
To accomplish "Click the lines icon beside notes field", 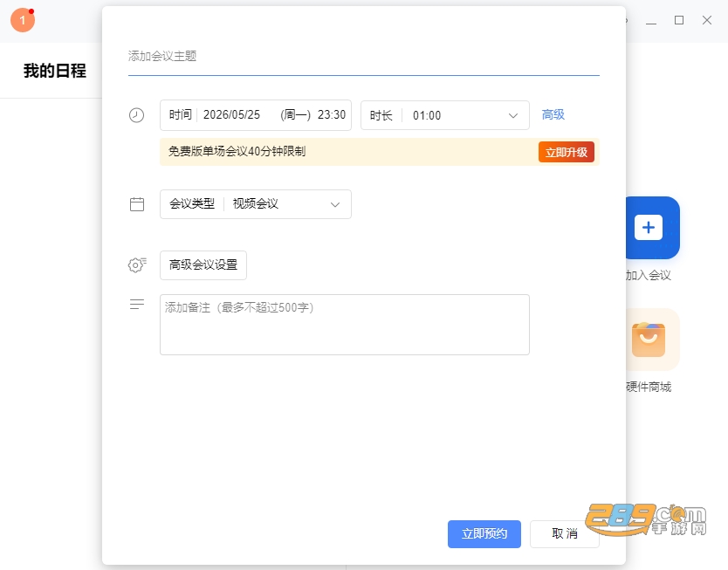I will point(137,304).
